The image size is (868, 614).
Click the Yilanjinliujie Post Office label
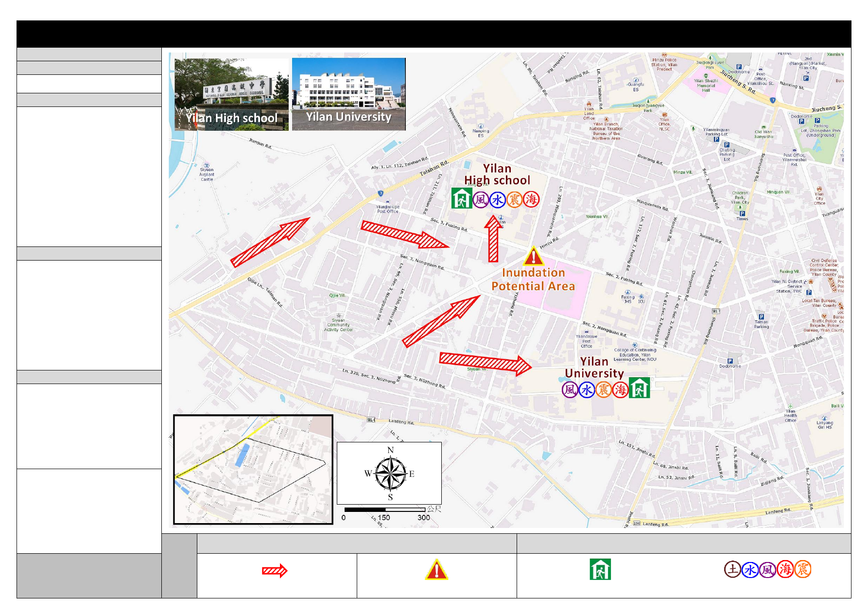[388, 209]
